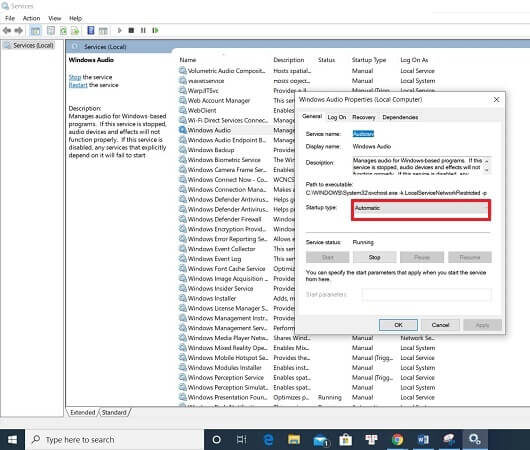Launch Microsoft Edge from taskbar
This screenshot has width=530, height=450.
click(x=268, y=440)
